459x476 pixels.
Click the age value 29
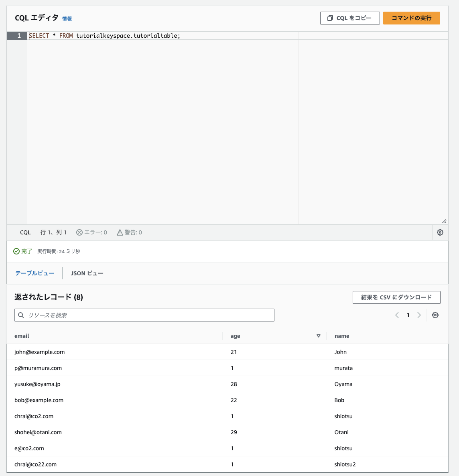point(234,433)
